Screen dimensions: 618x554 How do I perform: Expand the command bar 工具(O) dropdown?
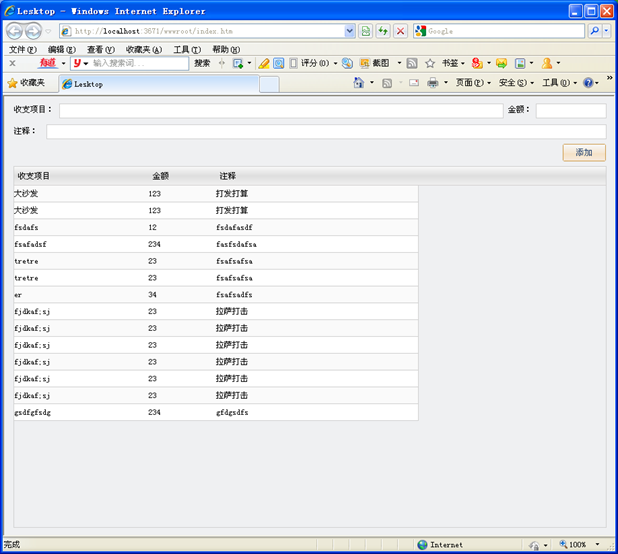(559, 83)
